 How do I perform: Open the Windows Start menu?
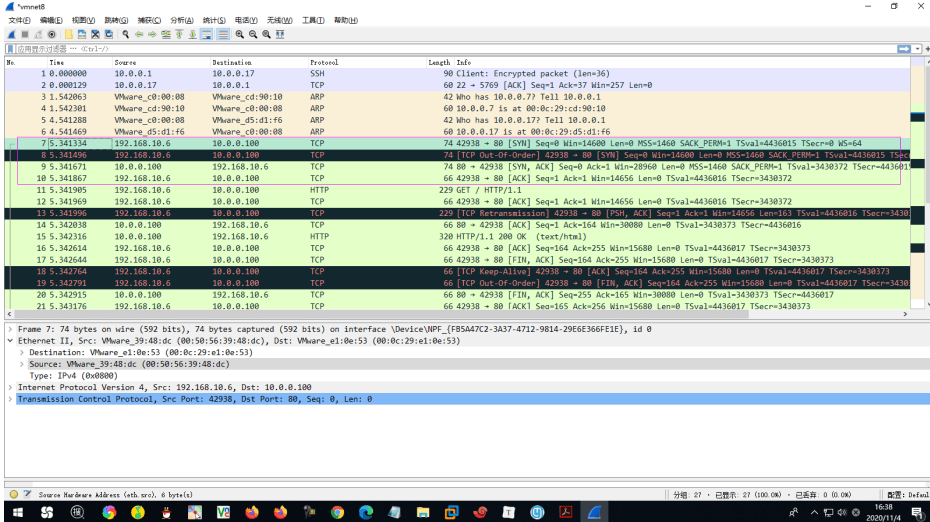pyautogui.click(x=18, y=512)
